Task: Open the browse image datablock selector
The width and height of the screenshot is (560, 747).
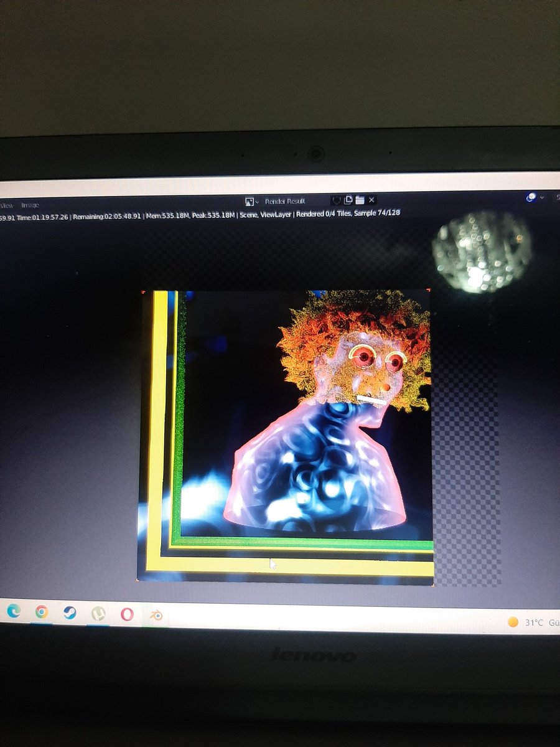Action: tap(250, 200)
